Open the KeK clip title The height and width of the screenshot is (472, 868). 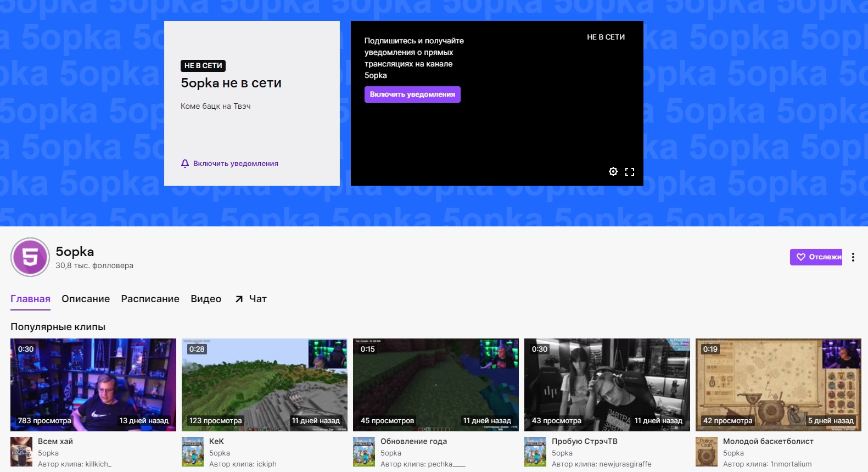[x=216, y=441]
